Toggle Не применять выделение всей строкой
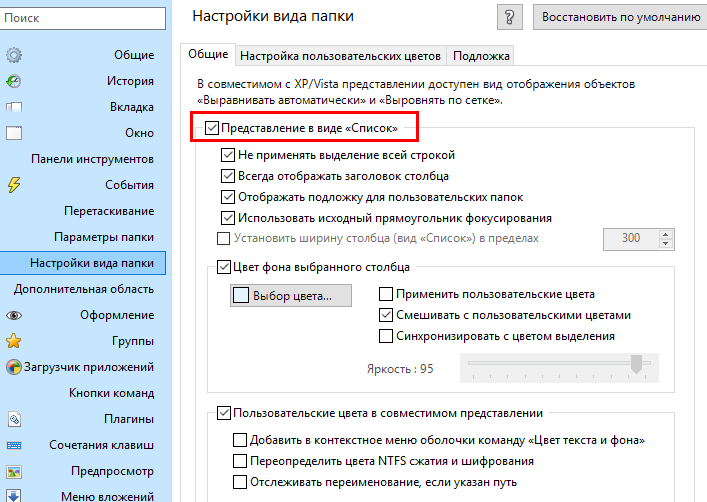The height and width of the screenshot is (502, 707). tap(228, 155)
